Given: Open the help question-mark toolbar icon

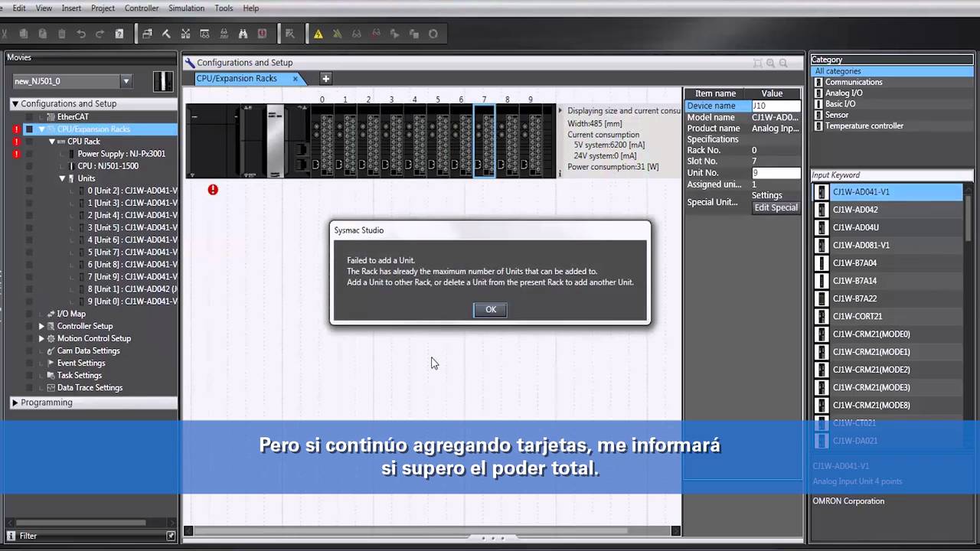Looking at the screenshot, I should click(x=119, y=34).
